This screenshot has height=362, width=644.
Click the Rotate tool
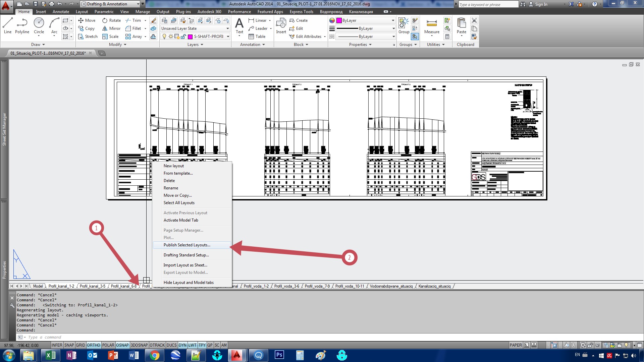pyautogui.click(x=112, y=20)
